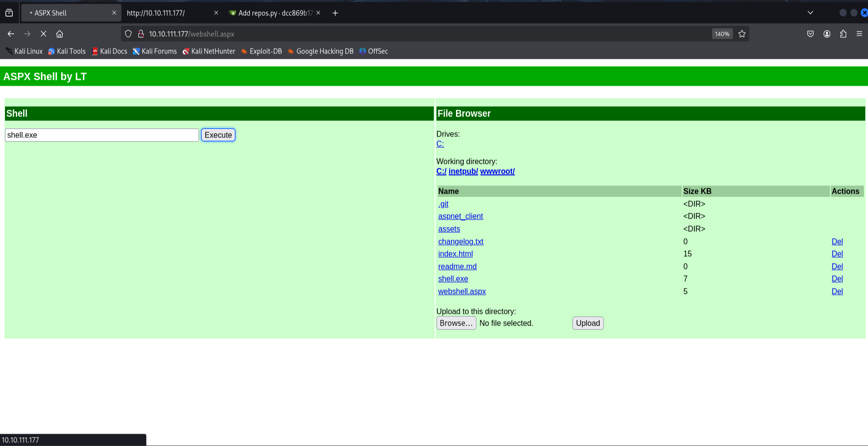Open the assets folder
This screenshot has height=446, width=868.
449,229
